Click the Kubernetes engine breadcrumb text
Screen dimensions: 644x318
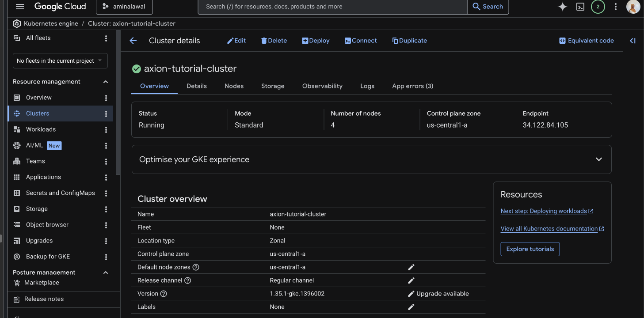tap(51, 23)
